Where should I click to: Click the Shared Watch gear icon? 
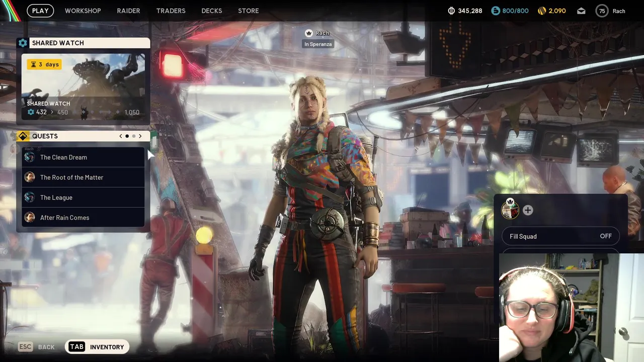pos(23,43)
